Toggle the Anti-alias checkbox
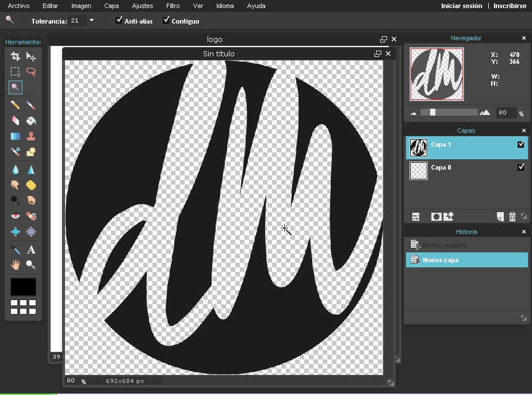This screenshot has height=395, width=532. [118, 20]
